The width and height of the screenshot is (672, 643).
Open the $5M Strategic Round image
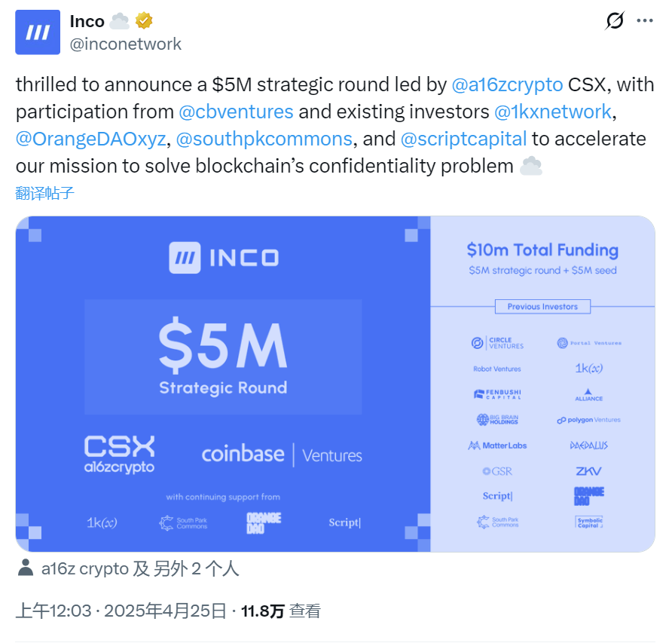tap(223, 384)
